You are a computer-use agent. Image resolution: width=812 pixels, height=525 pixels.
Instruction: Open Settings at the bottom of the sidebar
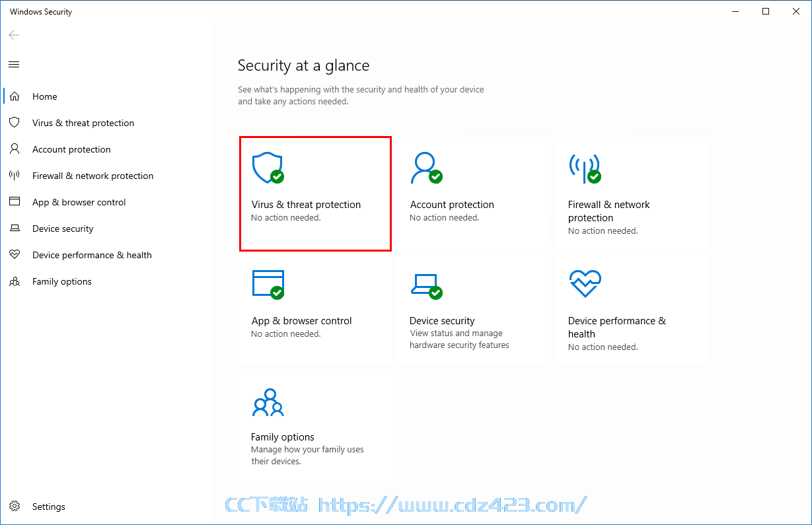tap(106, 507)
